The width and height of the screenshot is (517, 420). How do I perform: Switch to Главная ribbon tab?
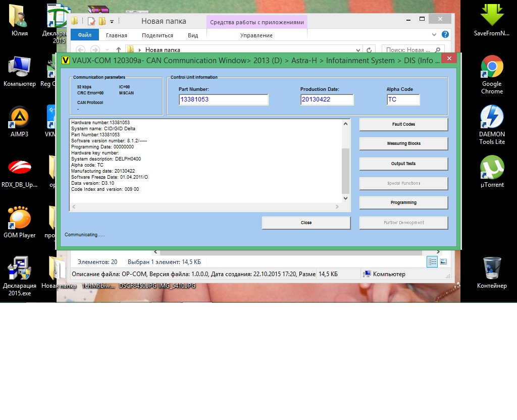pyautogui.click(x=117, y=35)
